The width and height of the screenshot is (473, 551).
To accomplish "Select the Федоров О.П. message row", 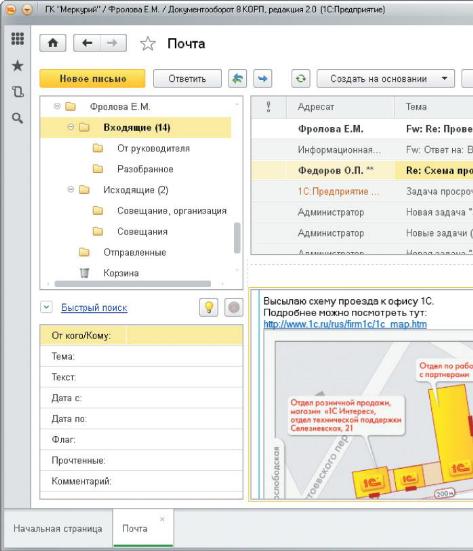I will click(362, 170).
